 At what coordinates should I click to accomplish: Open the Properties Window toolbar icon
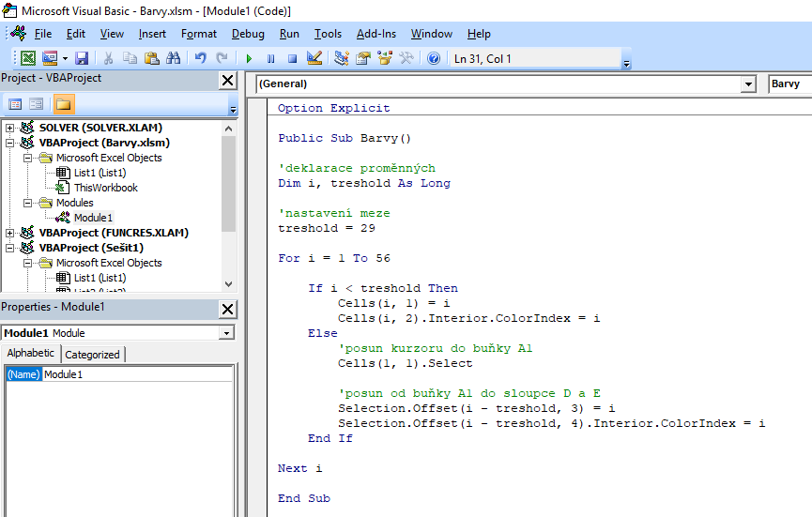point(363,58)
